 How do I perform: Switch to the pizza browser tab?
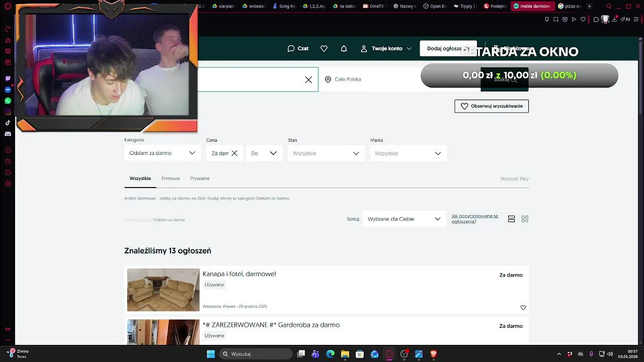tap(570, 7)
